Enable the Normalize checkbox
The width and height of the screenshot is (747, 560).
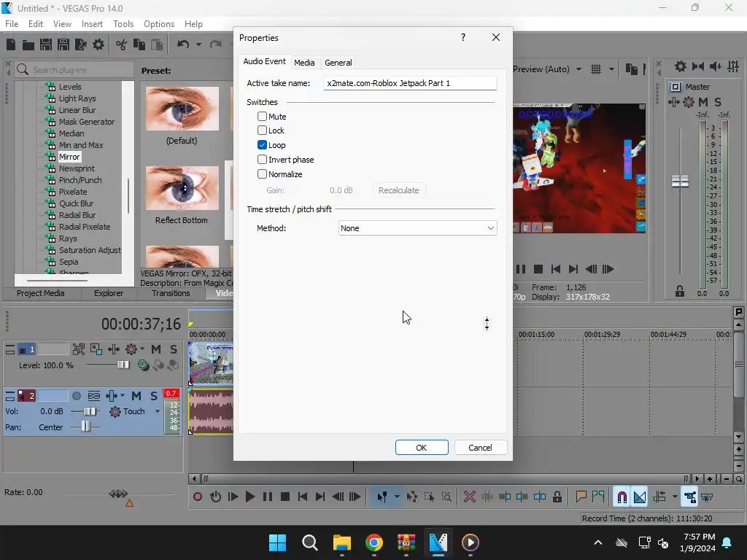point(262,174)
